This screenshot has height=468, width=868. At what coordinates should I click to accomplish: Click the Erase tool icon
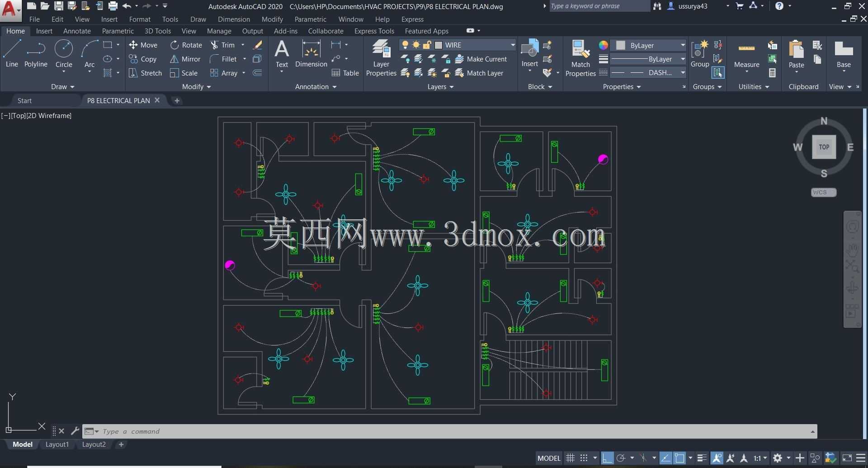pyautogui.click(x=257, y=45)
